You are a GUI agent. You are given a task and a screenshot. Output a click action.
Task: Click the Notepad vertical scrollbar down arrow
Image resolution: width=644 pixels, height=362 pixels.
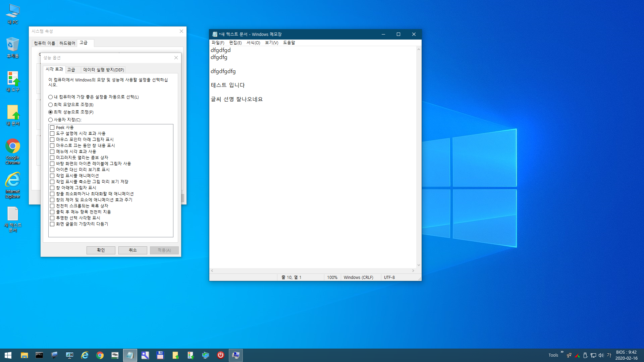(419, 265)
